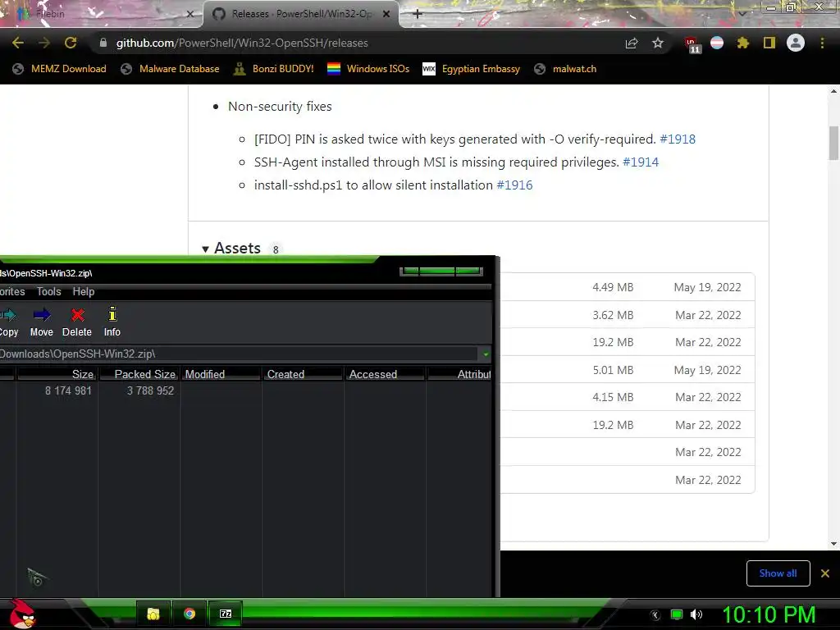This screenshot has height=630, width=840.
Task: Open the tab search chevron
Action: tap(742, 13)
